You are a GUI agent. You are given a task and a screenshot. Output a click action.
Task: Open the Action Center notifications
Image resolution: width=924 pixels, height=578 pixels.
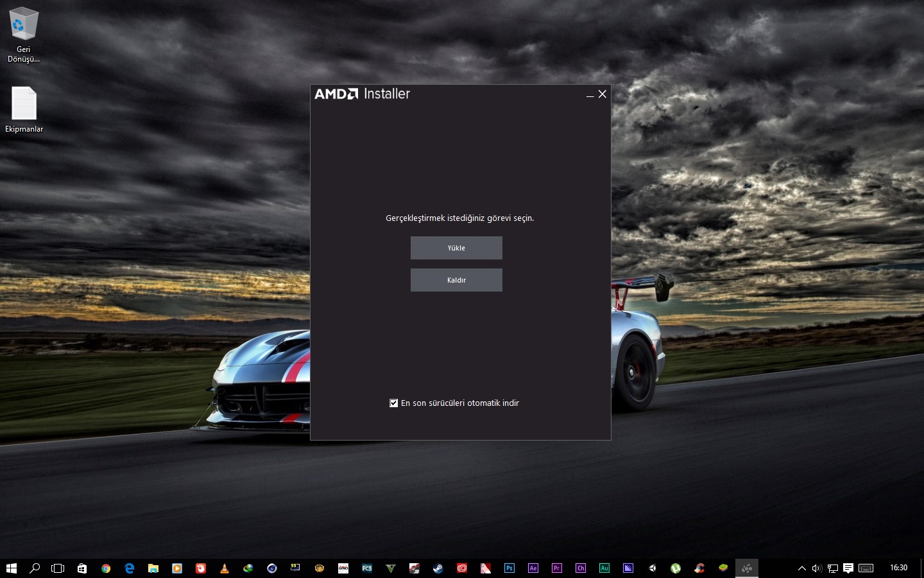pyautogui.click(x=848, y=568)
